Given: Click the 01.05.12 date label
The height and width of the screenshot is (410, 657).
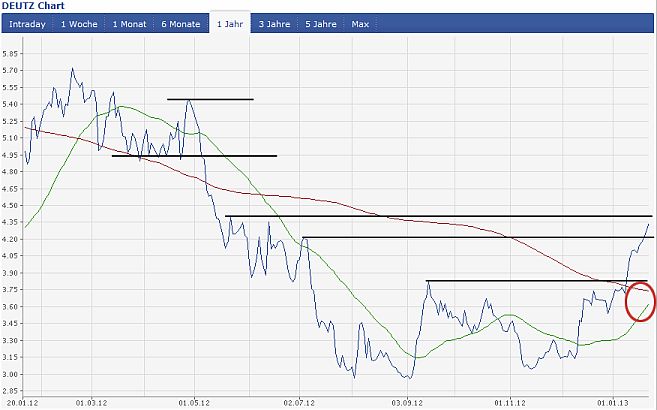Looking at the screenshot, I should click(x=194, y=403).
